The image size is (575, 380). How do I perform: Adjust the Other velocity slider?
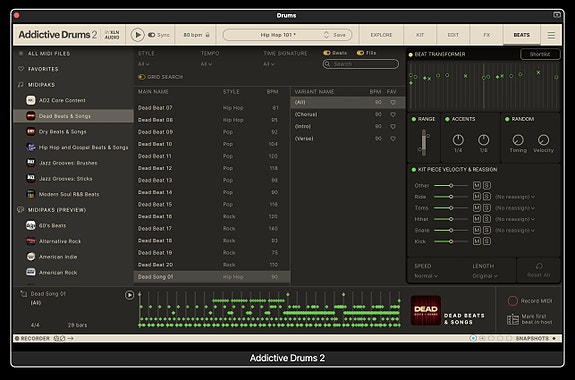point(451,186)
